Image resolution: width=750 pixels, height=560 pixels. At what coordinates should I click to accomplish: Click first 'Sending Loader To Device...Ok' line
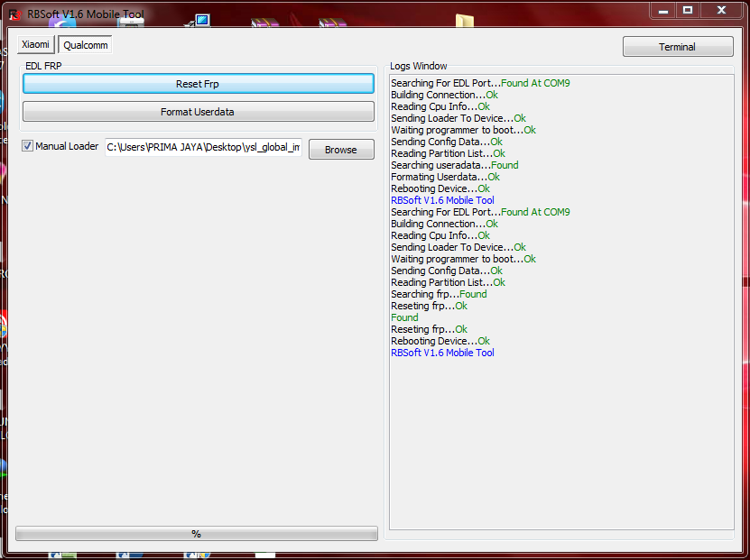458,118
